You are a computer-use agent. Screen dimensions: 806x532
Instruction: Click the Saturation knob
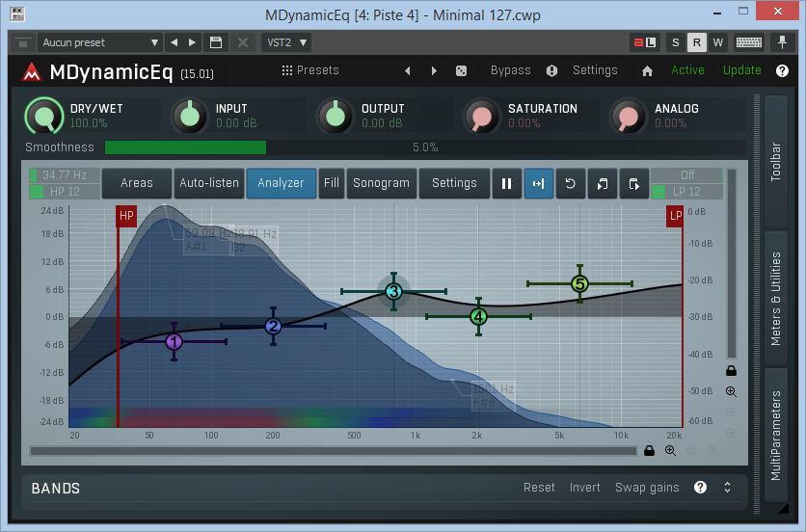[482, 117]
